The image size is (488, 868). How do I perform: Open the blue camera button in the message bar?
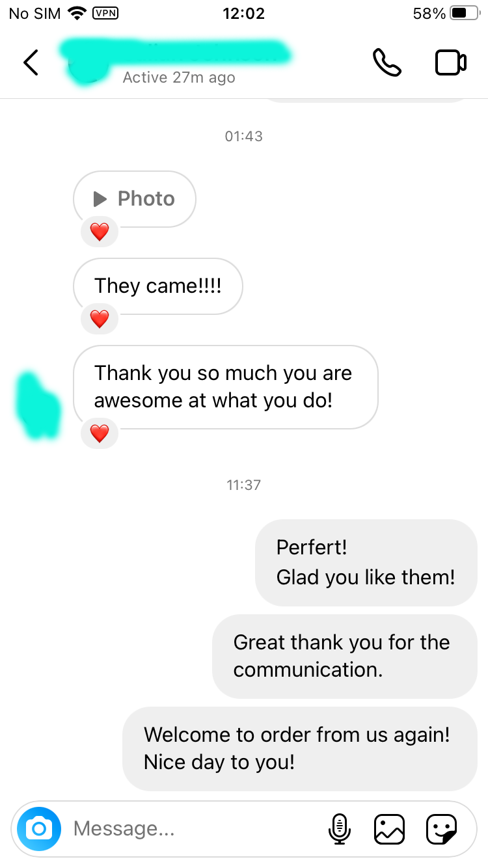[x=39, y=828]
